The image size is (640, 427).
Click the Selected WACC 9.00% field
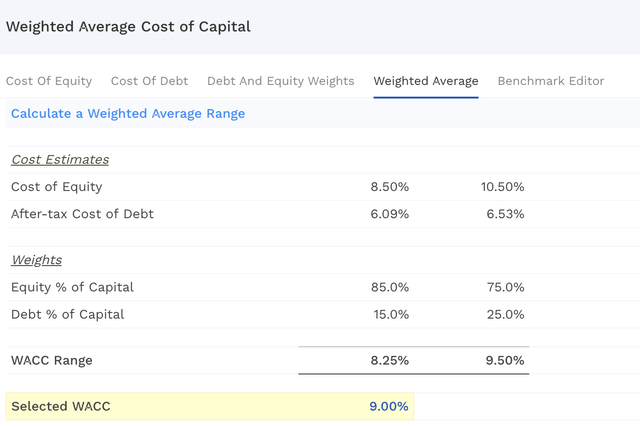pos(388,406)
